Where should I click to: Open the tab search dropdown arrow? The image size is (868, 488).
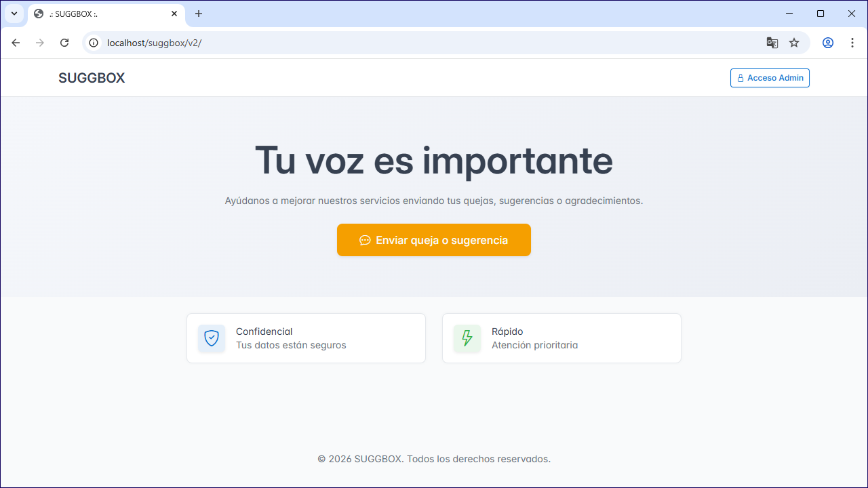point(14,14)
